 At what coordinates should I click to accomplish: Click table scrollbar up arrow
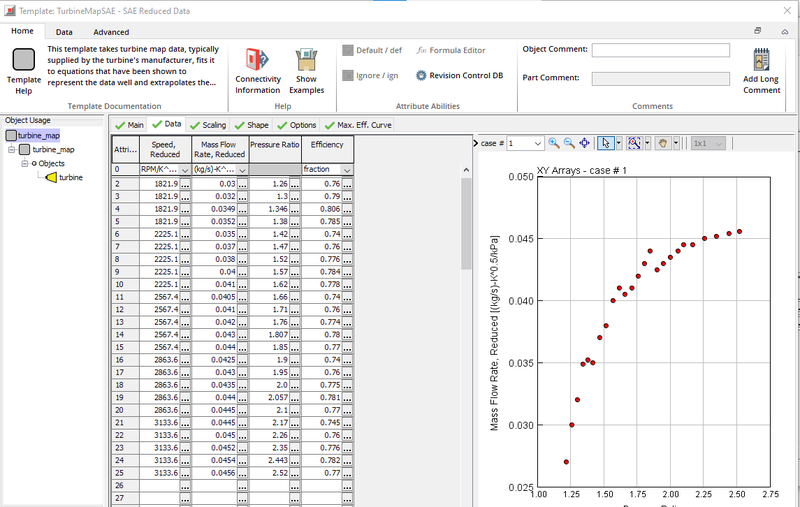(x=466, y=170)
